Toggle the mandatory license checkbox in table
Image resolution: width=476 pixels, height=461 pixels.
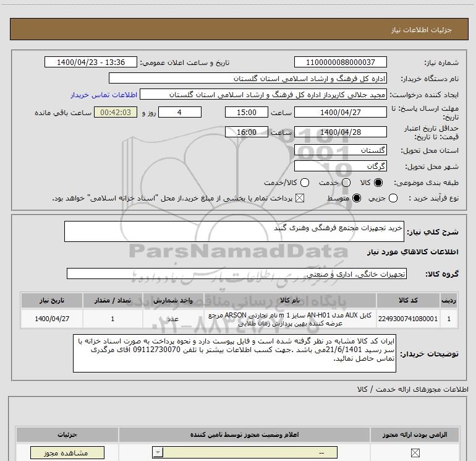click(x=415, y=453)
